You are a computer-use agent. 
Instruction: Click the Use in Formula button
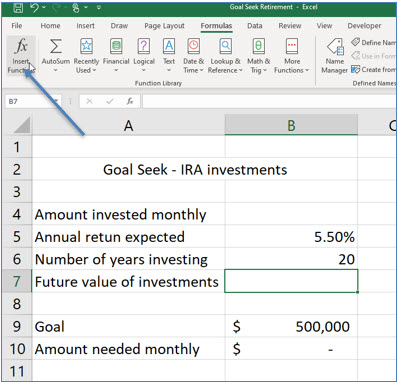[x=373, y=56]
